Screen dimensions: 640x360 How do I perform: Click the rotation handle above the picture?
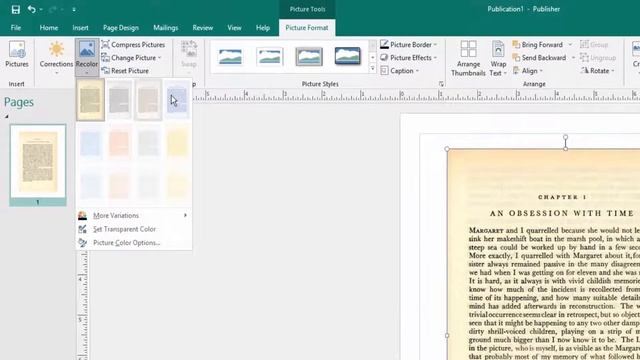tap(565, 137)
